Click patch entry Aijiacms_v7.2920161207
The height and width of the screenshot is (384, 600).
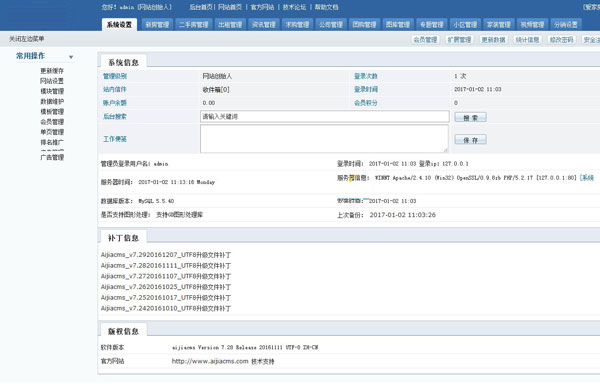click(x=166, y=255)
